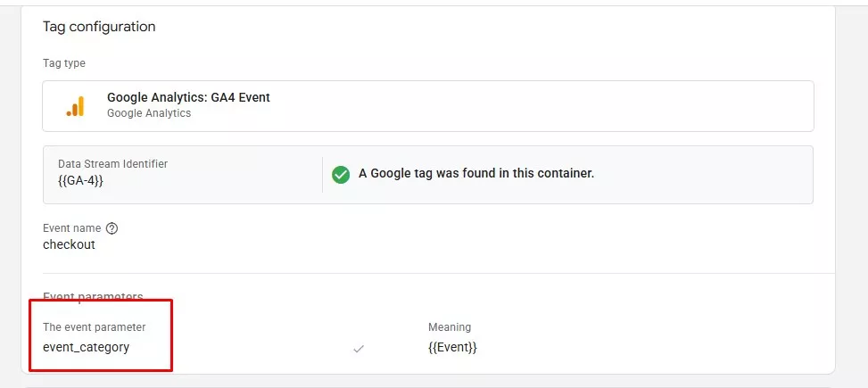This screenshot has width=868, height=388.
Task: Click the Event name label
Action: click(72, 228)
